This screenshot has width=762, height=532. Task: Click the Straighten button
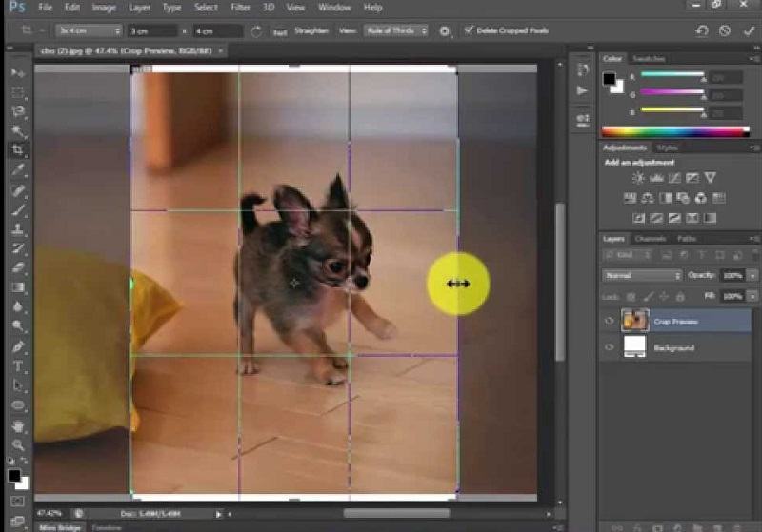[x=311, y=30]
